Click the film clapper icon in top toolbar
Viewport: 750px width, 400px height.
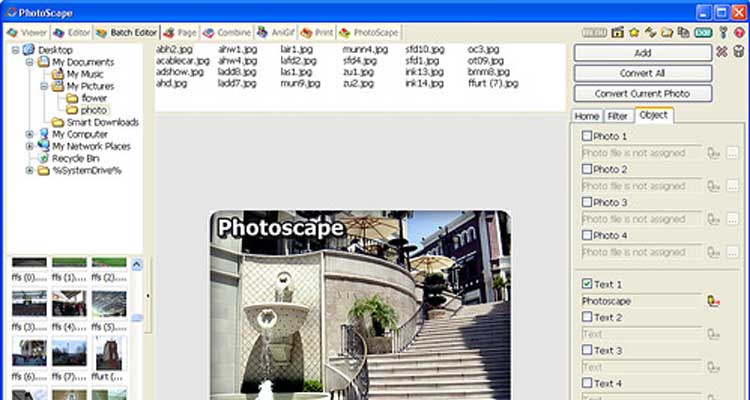click(618, 33)
